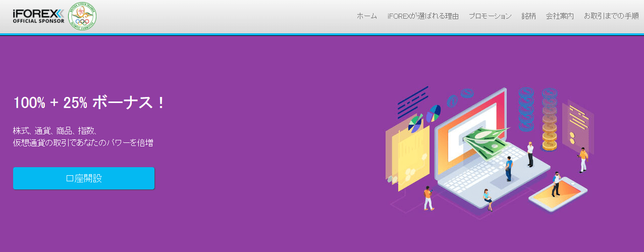Viewport: 644px width, 252px height.
Task: Open the 銘柄 menu item
Action: click(x=529, y=16)
